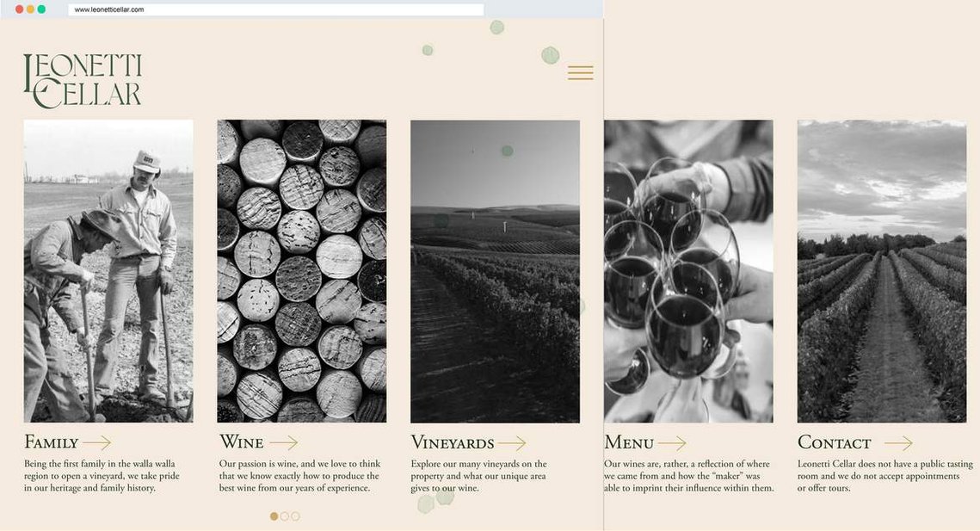This screenshot has width=980, height=531.
Task: Click the wine corks photo
Action: [x=302, y=271]
